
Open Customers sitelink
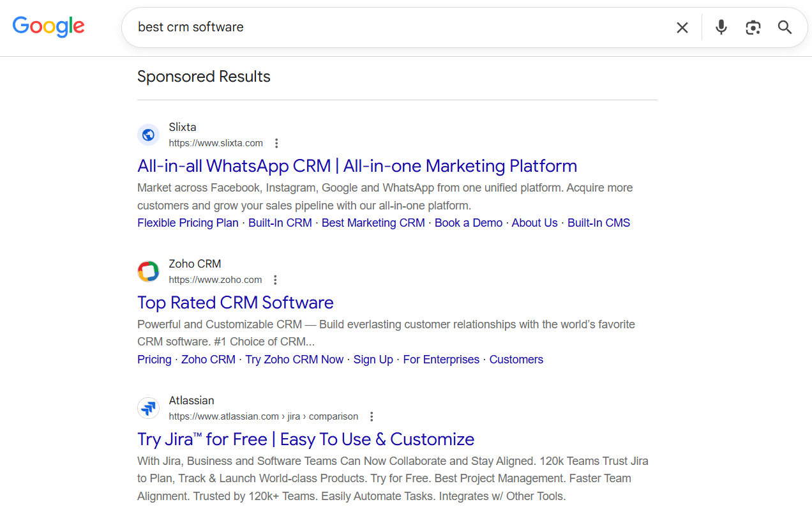tap(516, 360)
